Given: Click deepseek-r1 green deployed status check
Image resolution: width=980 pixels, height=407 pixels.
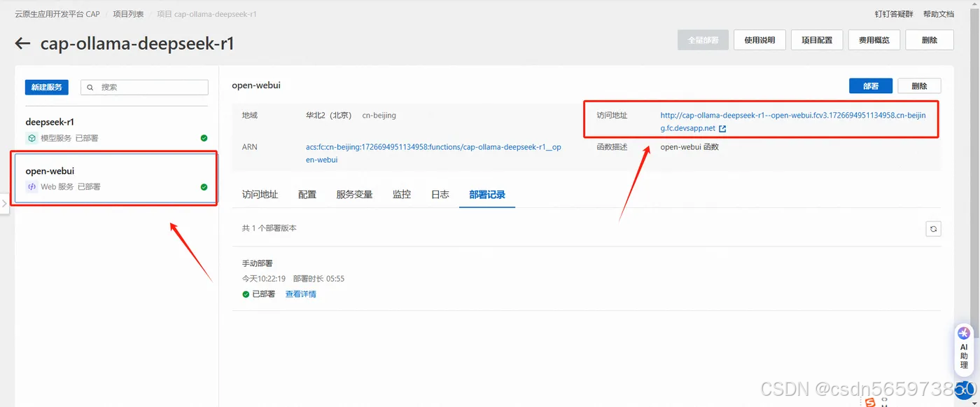Looking at the screenshot, I should [204, 138].
